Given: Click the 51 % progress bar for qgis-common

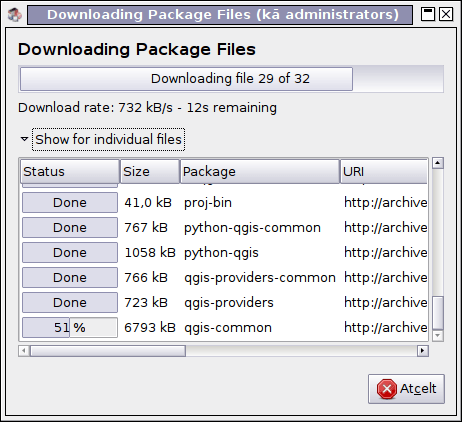Looking at the screenshot, I should 70,328.
